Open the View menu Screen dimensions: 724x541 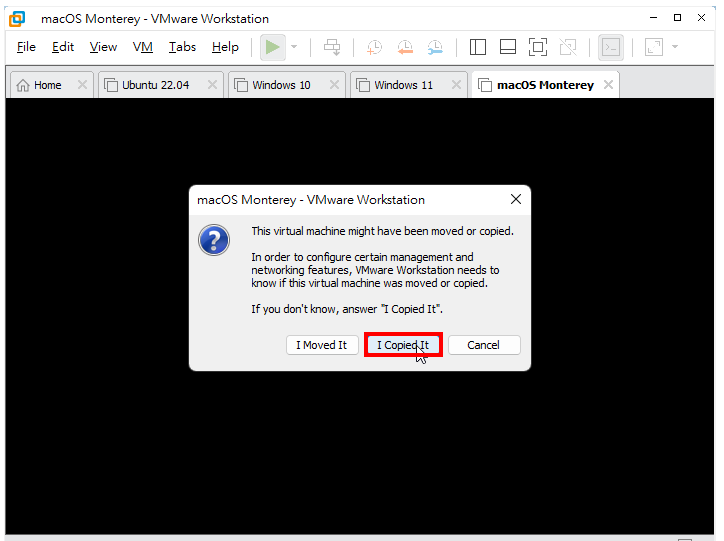coord(103,47)
